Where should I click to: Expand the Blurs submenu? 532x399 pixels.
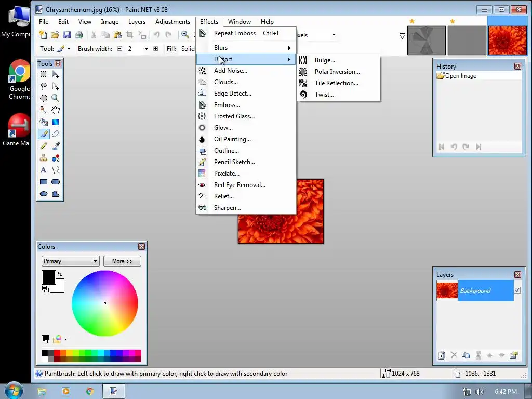(246, 48)
